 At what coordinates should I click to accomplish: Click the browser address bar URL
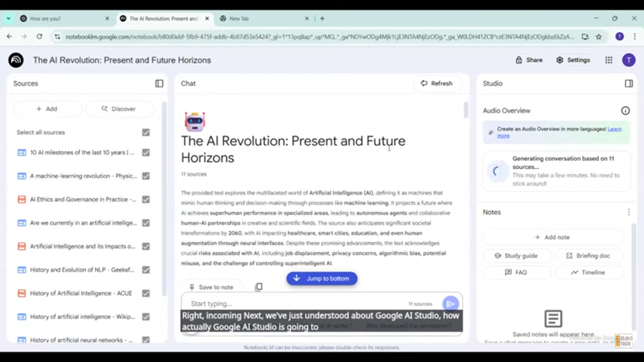320,36
